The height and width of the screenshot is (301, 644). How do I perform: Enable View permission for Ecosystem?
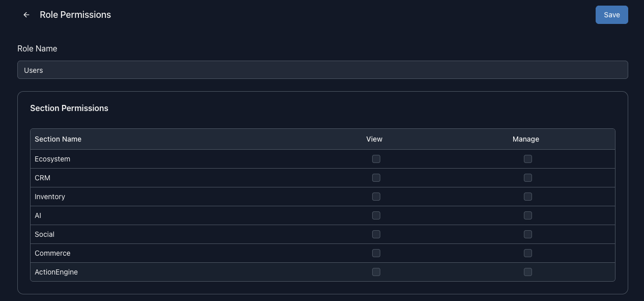pyautogui.click(x=376, y=159)
